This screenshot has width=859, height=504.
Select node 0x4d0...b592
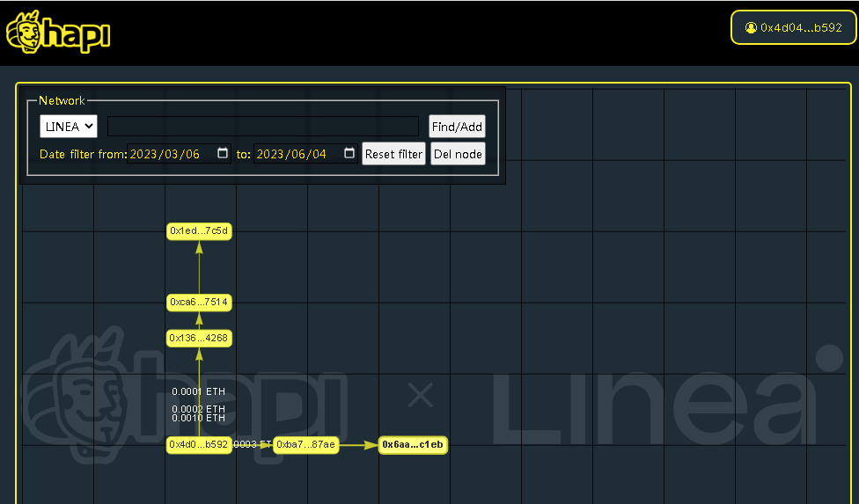[x=199, y=444]
